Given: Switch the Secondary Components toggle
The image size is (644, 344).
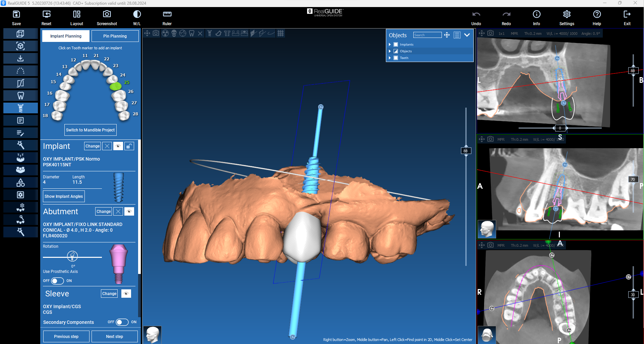Looking at the screenshot, I should (122, 322).
